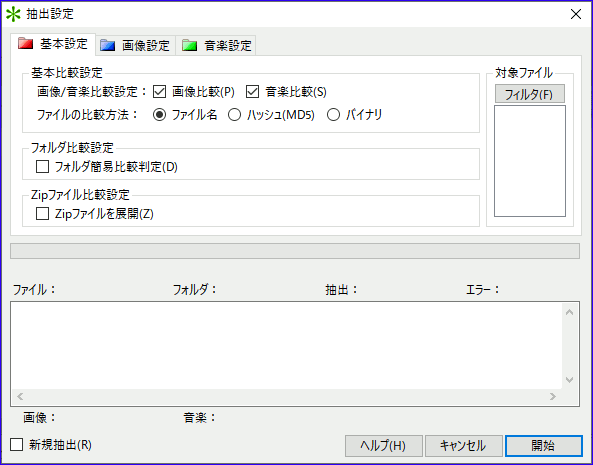
Task: Click the 開始 button
Action: tap(544, 446)
